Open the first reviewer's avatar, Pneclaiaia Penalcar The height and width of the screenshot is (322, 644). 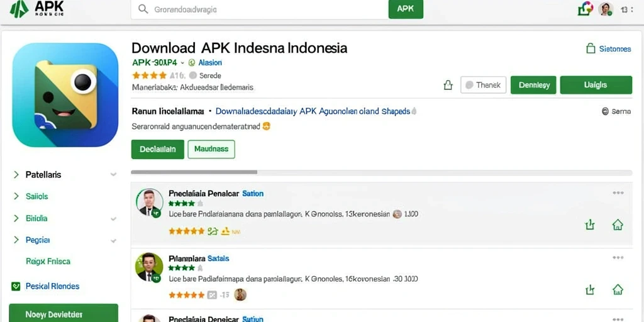pyautogui.click(x=149, y=203)
